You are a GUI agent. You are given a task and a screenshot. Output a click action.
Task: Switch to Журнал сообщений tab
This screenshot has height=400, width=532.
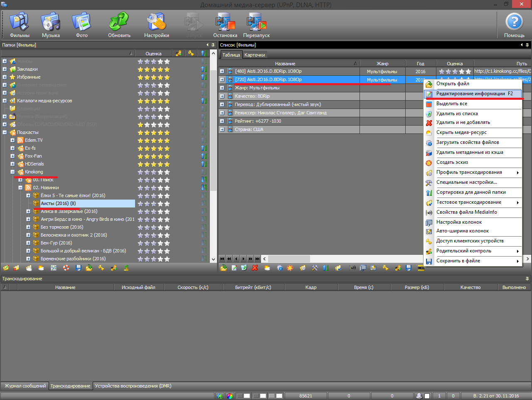25,386
